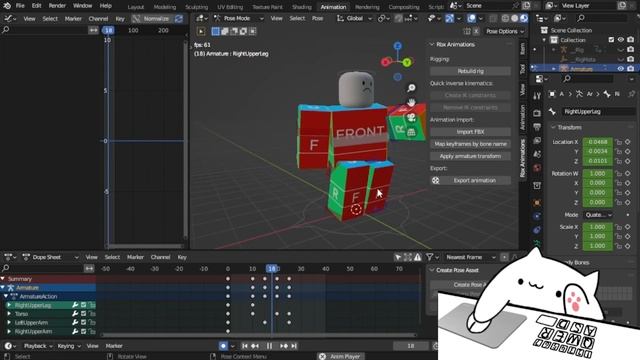Jump to the last frame button
The image size is (640, 360).
coord(294,346)
